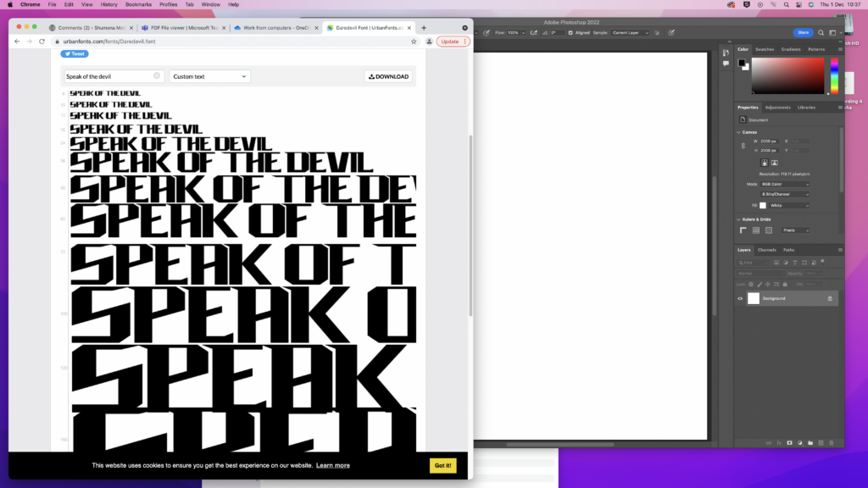
Task: Click the delete layer trash icon
Action: 832,443
